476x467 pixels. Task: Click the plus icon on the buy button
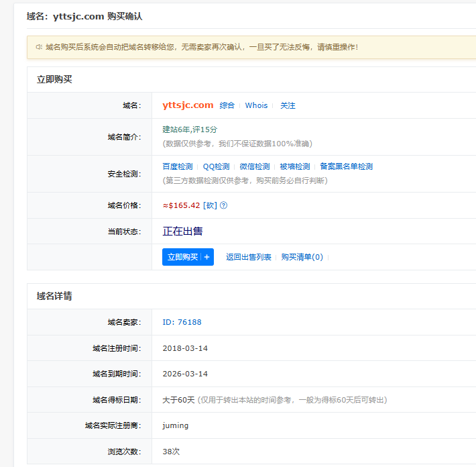point(206,257)
